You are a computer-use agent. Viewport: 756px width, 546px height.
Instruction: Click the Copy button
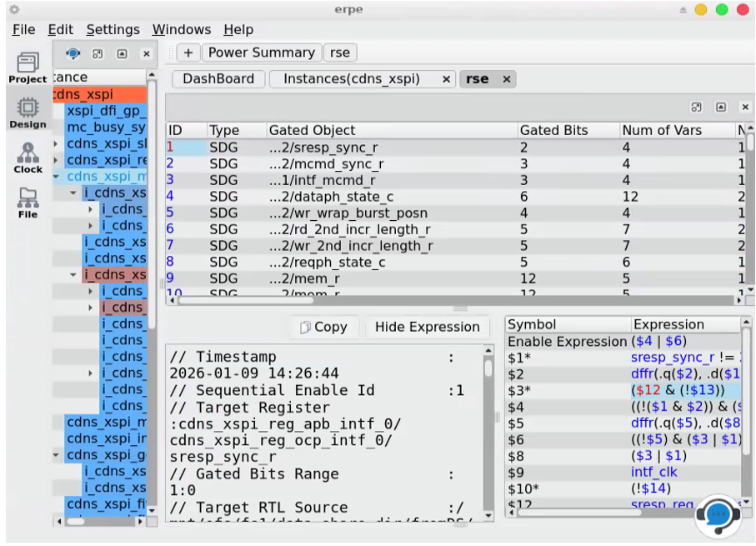coord(323,327)
